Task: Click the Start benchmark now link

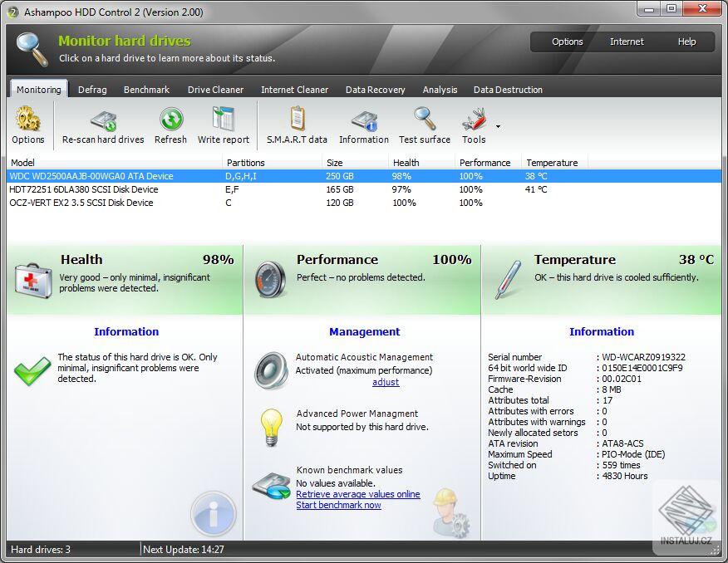Action: click(x=338, y=505)
